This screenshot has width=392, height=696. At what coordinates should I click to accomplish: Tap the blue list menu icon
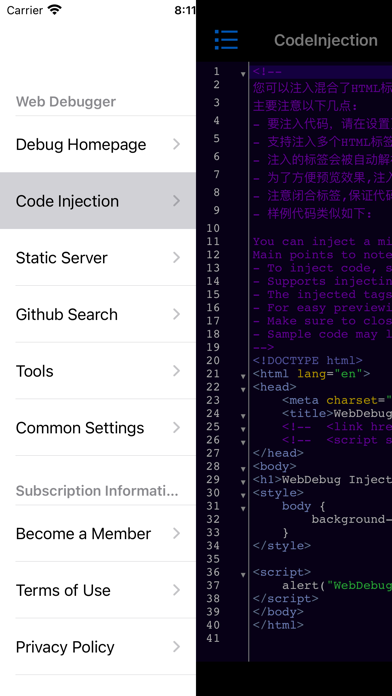pos(226,40)
